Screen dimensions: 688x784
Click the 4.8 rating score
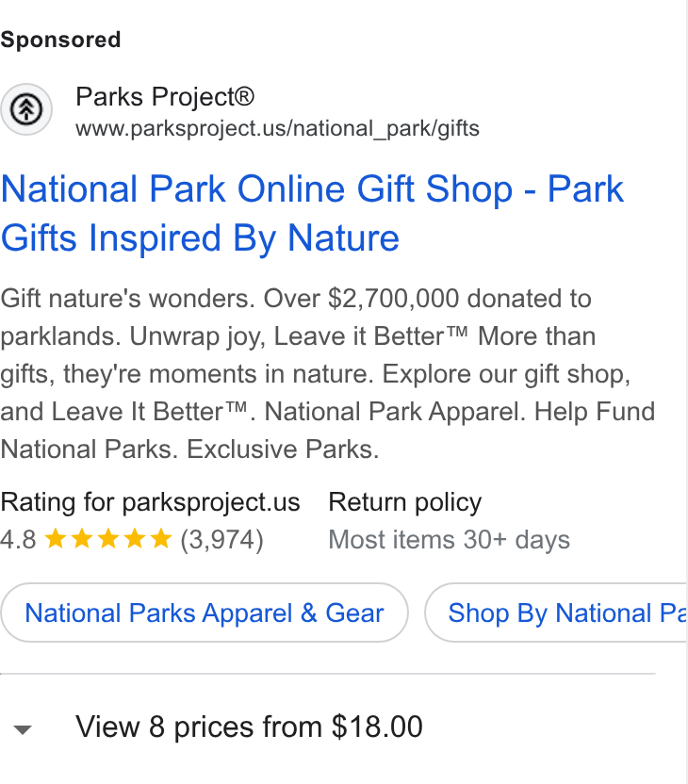point(18,540)
